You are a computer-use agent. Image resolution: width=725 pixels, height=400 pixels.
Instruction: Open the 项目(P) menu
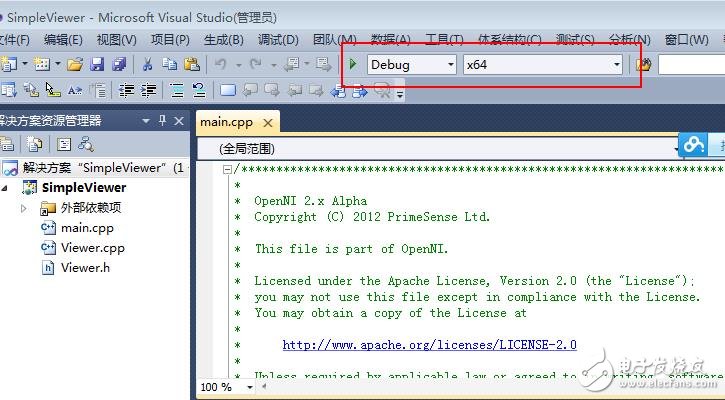click(x=169, y=40)
